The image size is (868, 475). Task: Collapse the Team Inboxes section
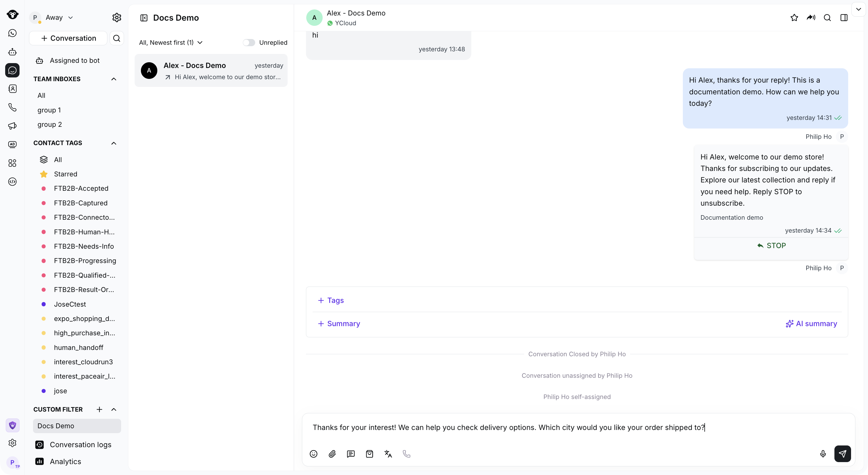click(x=114, y=79)
